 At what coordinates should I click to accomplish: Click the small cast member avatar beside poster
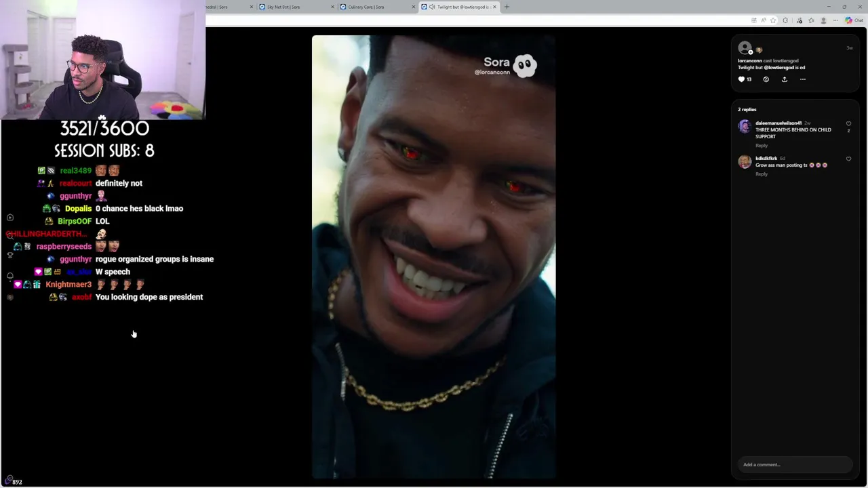[759, 50]
